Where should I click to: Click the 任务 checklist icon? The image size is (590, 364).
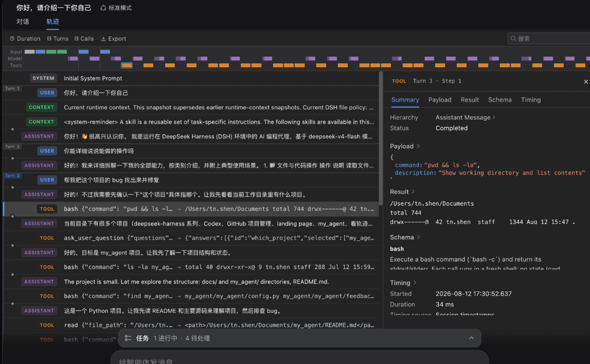(x=128, y=338)
